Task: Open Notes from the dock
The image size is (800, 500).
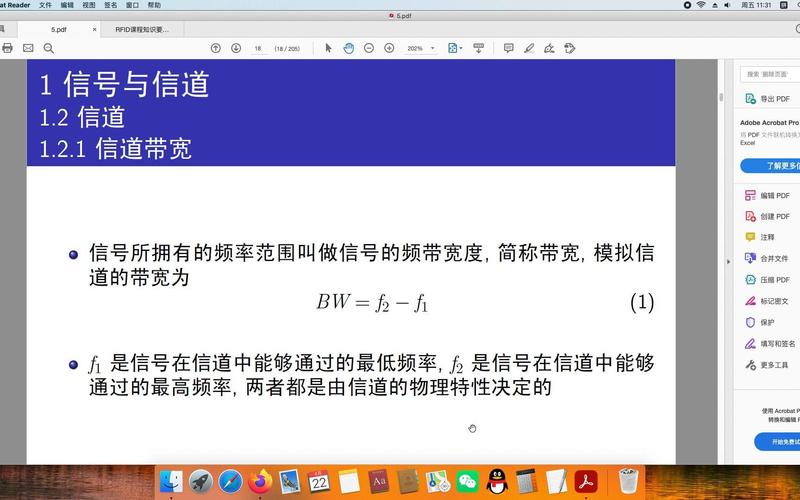Action: coord(349,481)
